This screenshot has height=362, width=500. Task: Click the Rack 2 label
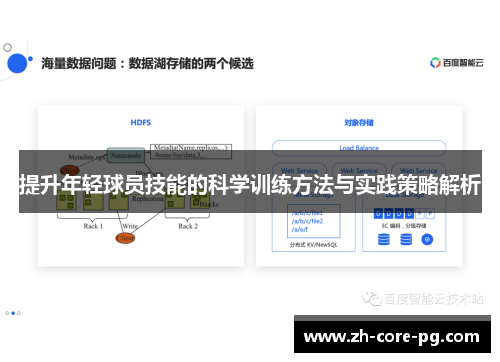(x=188, y=226)
